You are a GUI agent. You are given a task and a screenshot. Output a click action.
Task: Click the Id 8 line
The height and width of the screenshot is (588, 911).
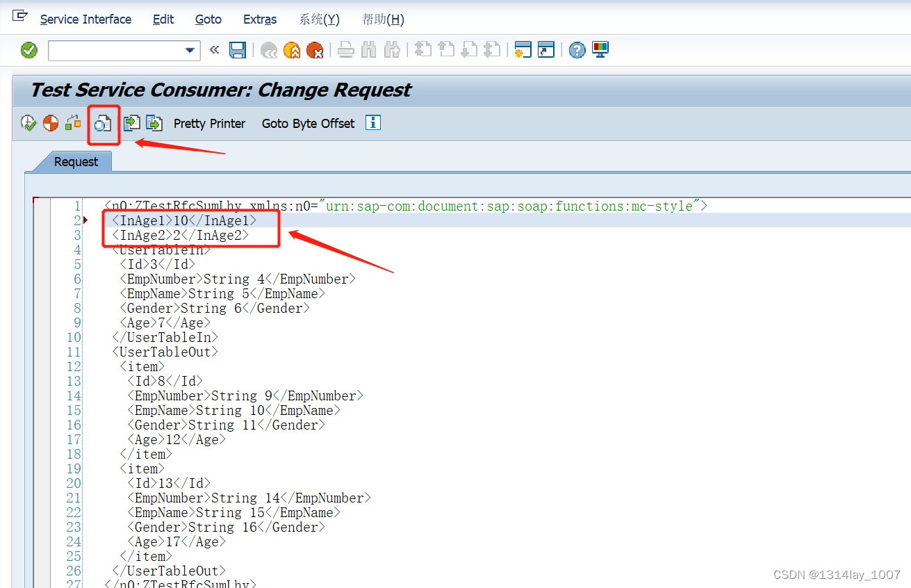tap(165, 381)
